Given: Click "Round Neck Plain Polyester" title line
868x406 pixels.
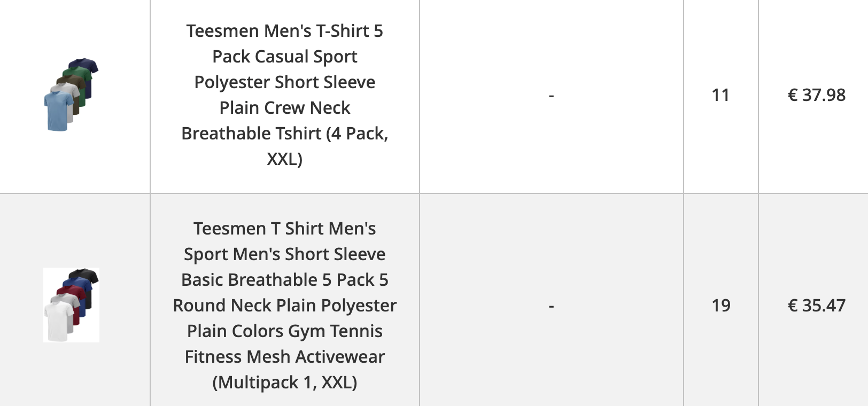Looking at the screenshot, I should [x=284, y=306].
